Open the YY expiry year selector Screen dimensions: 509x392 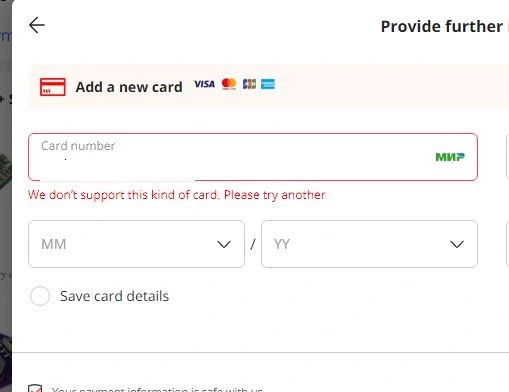pyautogui.click(x=369, y=244)
